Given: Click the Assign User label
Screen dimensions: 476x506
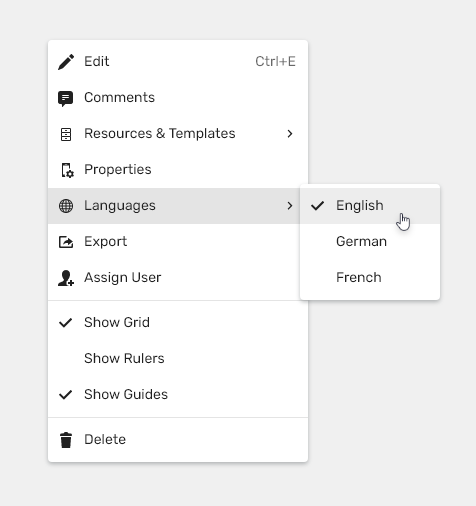Looking at the screenshot, I should click(123, 277).
